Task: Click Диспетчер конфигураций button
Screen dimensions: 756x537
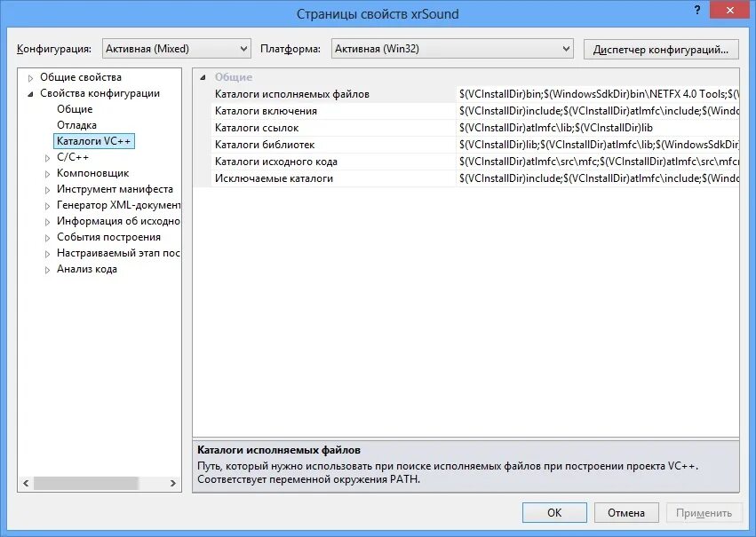Action: (x=661, y=49)
